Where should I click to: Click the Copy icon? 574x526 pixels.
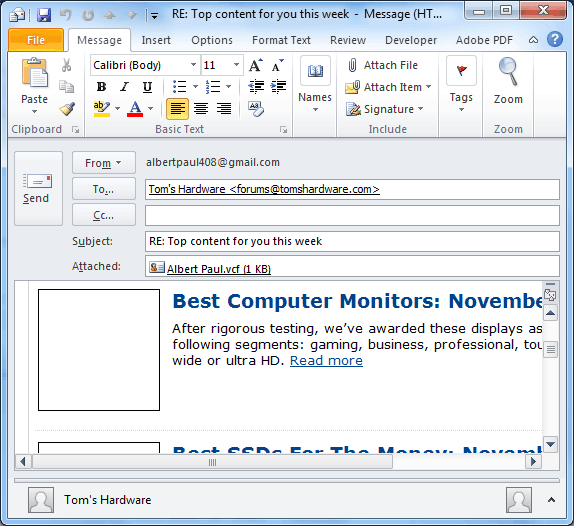67,87
